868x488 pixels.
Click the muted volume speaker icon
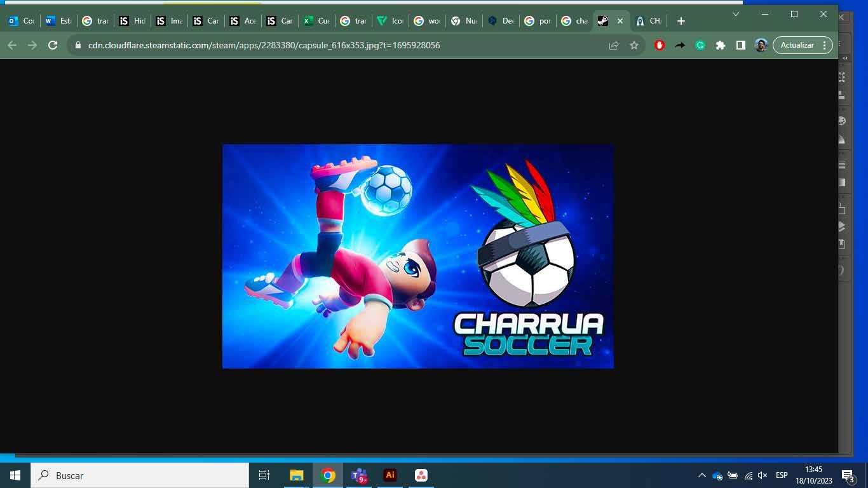click(763, 475)
